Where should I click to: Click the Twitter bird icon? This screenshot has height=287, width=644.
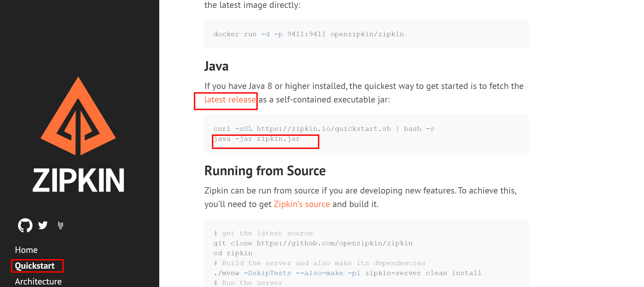click(x=43, y=225)
